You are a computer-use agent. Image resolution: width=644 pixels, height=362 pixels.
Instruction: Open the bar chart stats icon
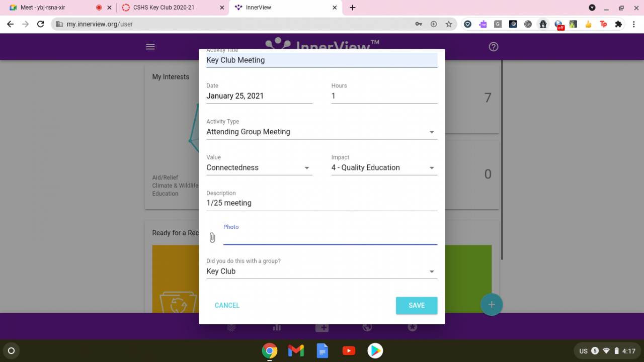point(277,327)
